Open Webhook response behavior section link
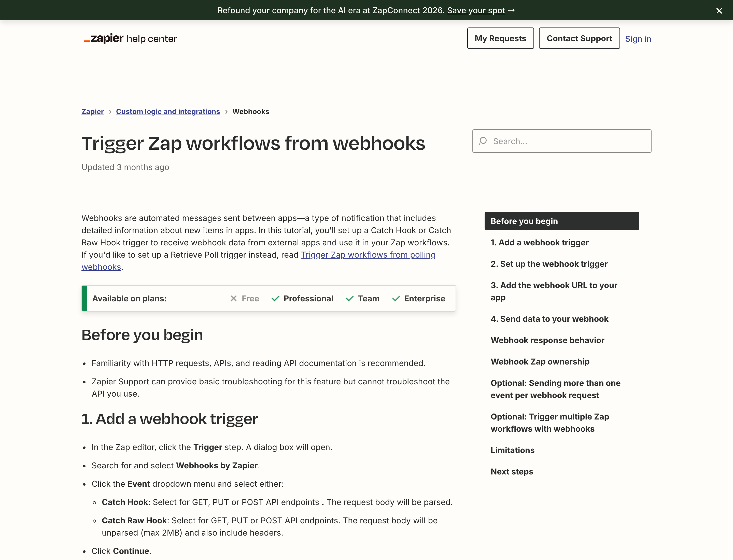Image resolution: width=733 pixels, height=560 pixels. (x=547, y=340)
